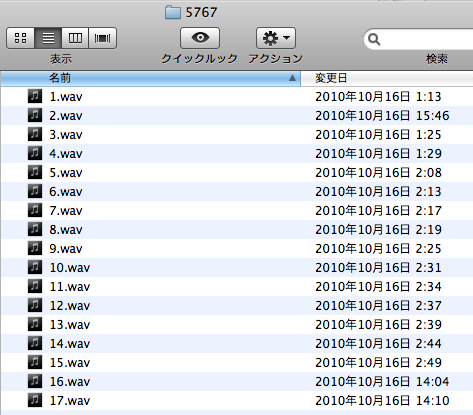Select the 1.wav audio file icon

(x=35, y=96)
